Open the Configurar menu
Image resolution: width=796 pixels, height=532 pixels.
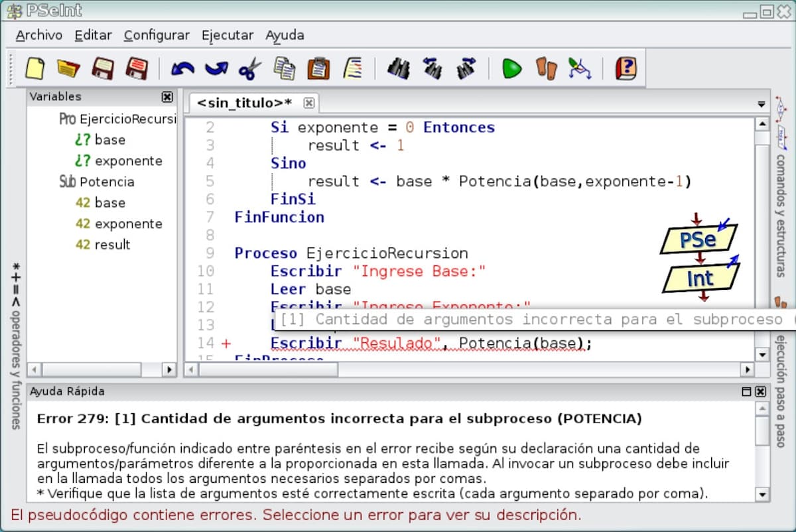[157, 35]
